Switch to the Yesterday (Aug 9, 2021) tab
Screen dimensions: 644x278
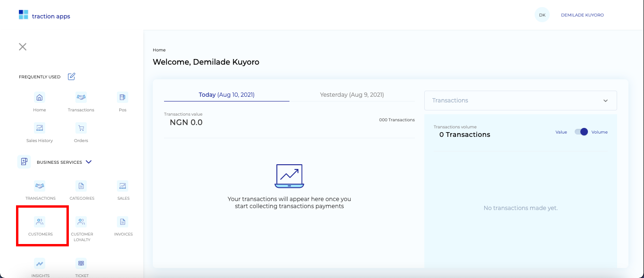coord(352,94)
